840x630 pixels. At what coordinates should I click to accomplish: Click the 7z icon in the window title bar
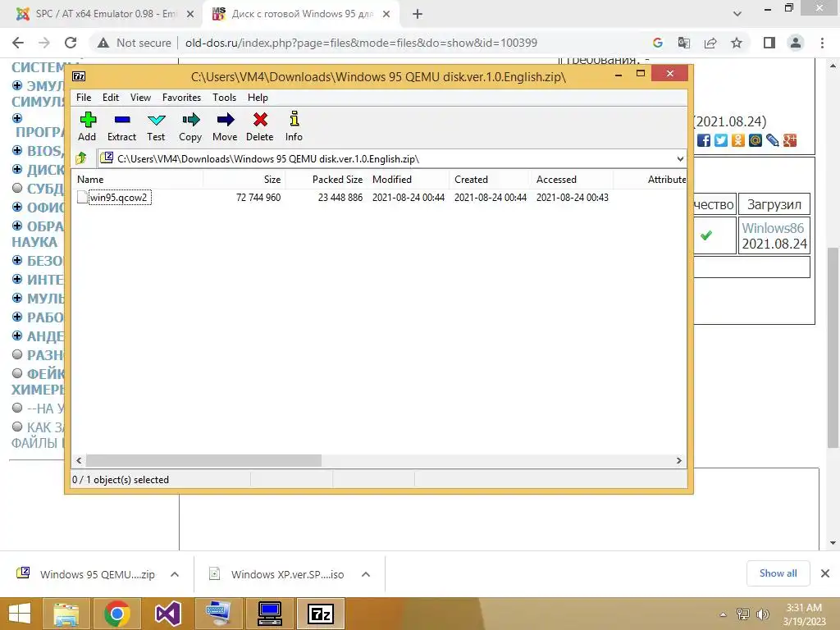[79, 76]
